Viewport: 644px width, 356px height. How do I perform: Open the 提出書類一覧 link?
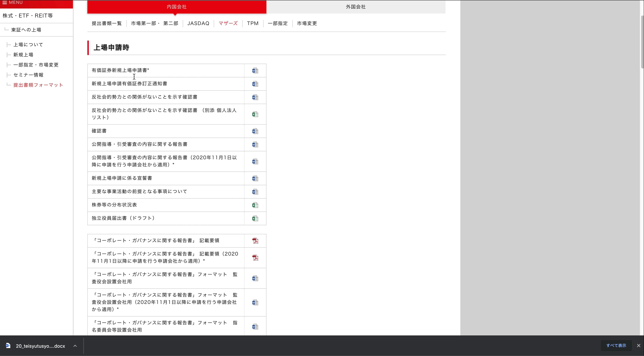pyautogui.click(x=107, y=23)
